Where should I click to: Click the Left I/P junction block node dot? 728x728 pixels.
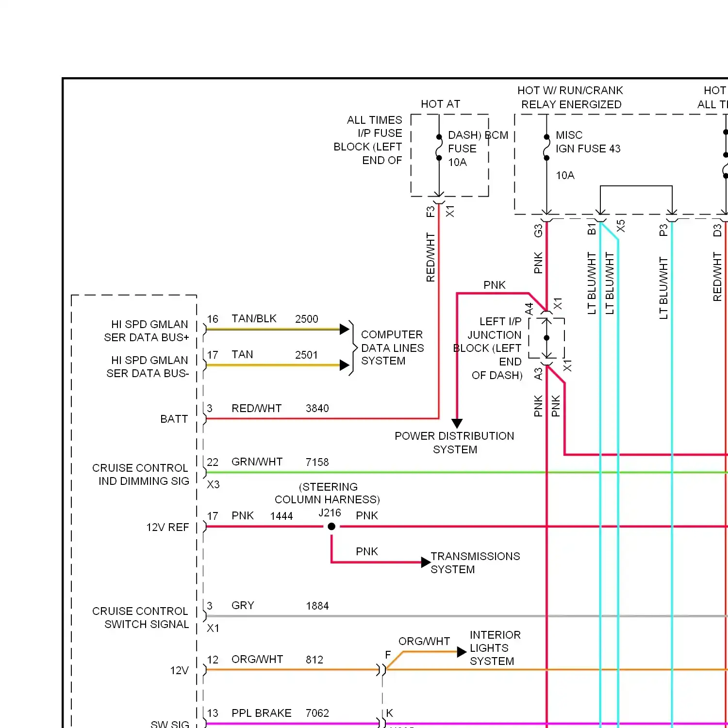(546, 338)
